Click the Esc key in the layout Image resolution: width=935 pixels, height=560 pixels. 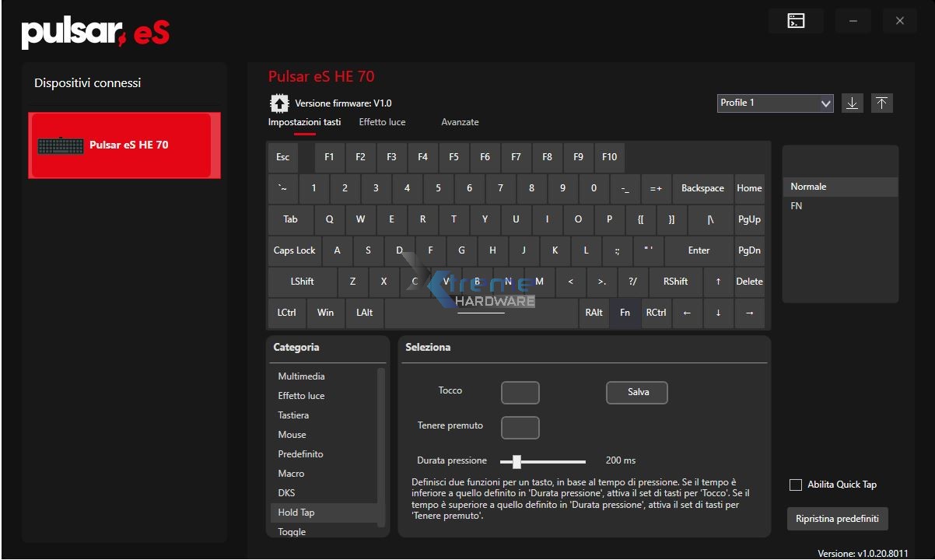tap(282, 157)
